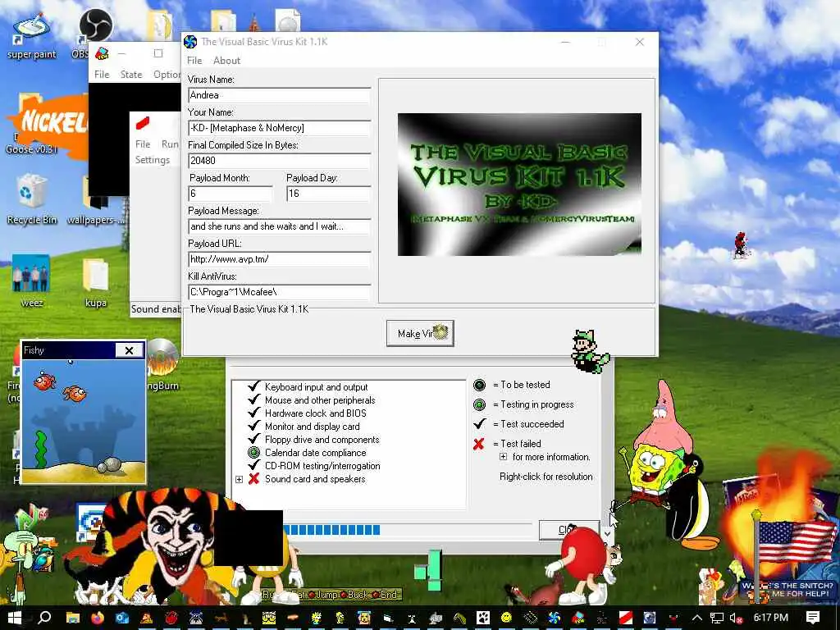
Task: Open the kupa folder on desktop
Action: [96, 283]
